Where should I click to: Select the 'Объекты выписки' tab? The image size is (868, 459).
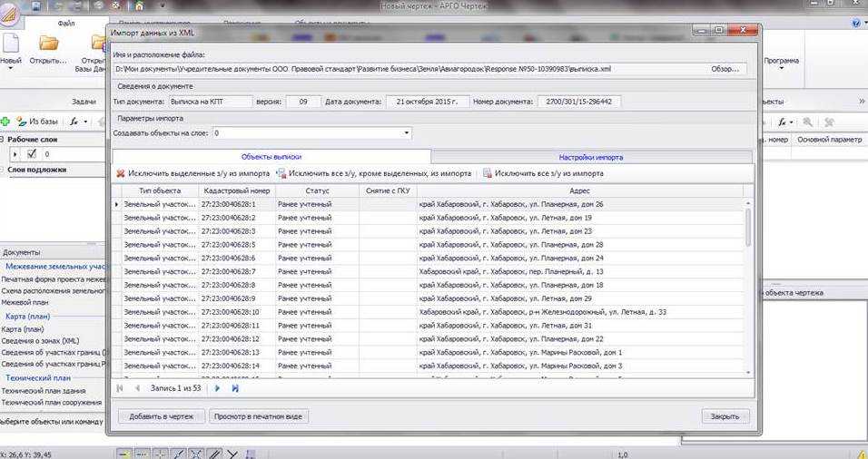pos(277,157)
